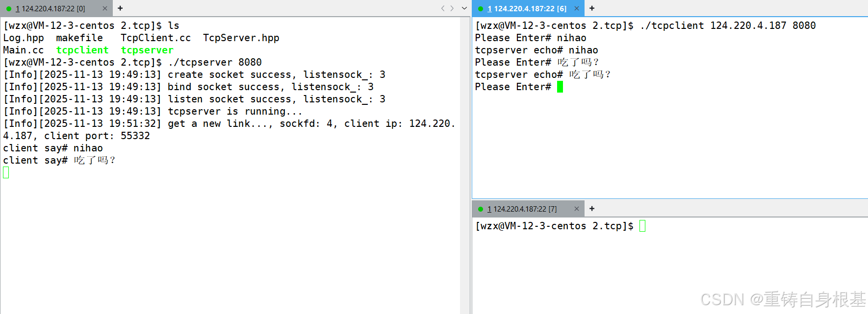
Task: Click the cursor in the server terminal
Action: (6, 172)
